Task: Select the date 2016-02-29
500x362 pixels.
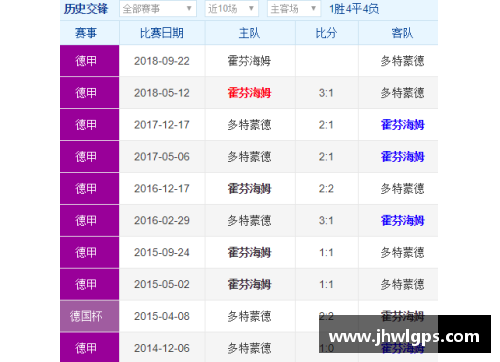Action: [162, 220]
